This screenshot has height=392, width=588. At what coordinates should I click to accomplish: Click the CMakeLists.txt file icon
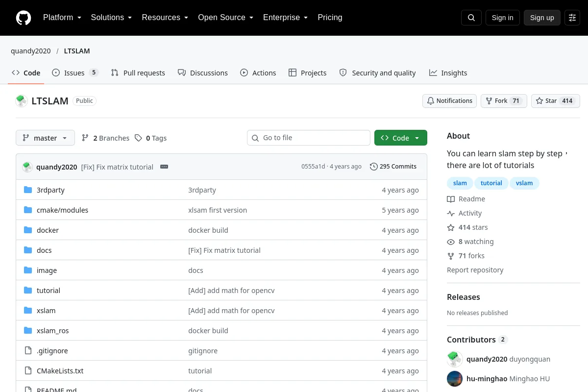[28, 371]
